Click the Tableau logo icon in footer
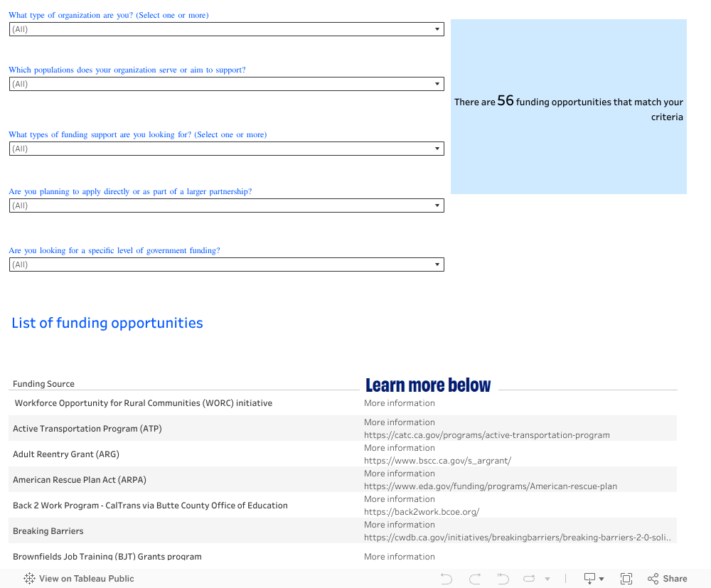 29,579
